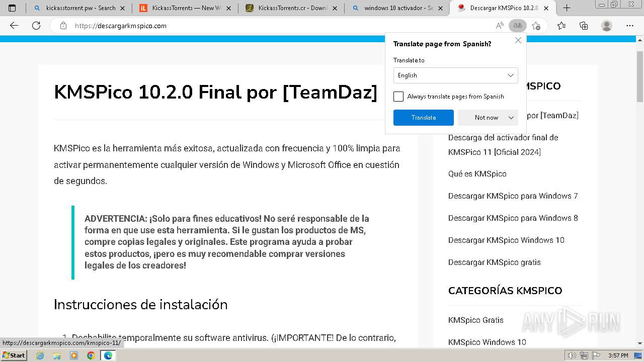Open KMSpico Gratis category link
644x362 pixels.
click(476, 320)
